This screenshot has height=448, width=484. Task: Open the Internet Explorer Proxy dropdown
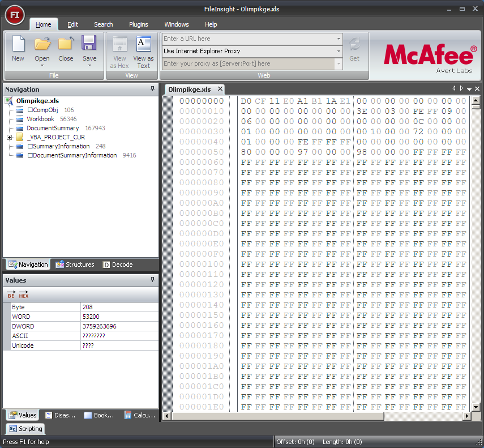point(339,52)
